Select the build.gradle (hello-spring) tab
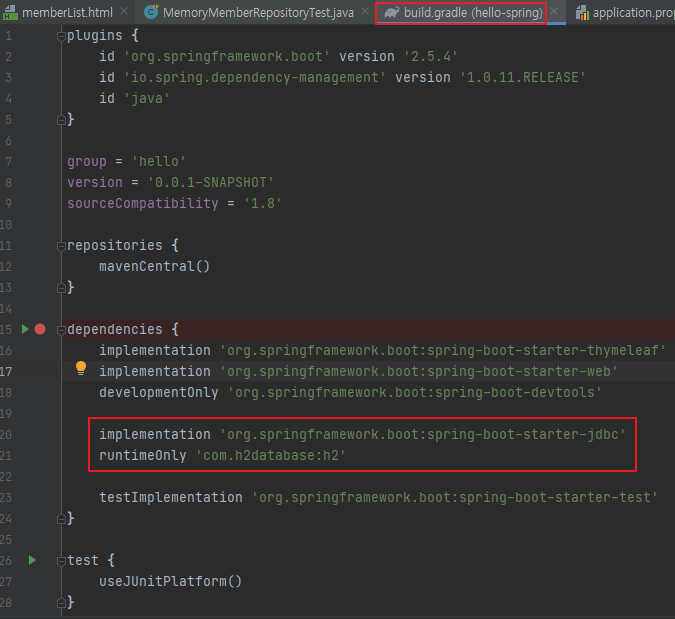The image size is (675, 619). pyautogui.click(x=473, y=12)
